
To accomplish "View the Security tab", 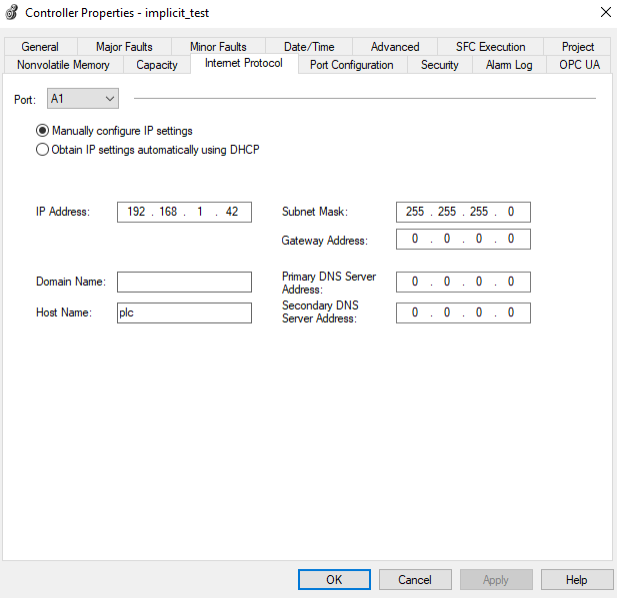I will [x=439, y=65].
